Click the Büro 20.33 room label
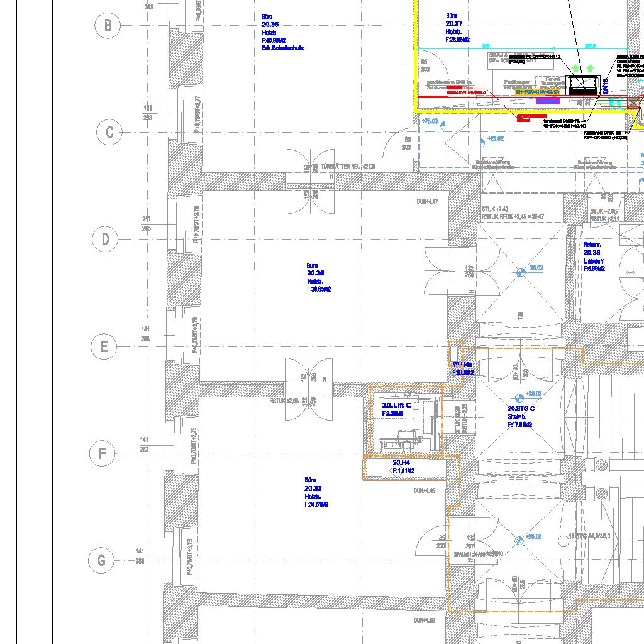The image size is (644, 644). pyautogui.click(x=316, y=492)
